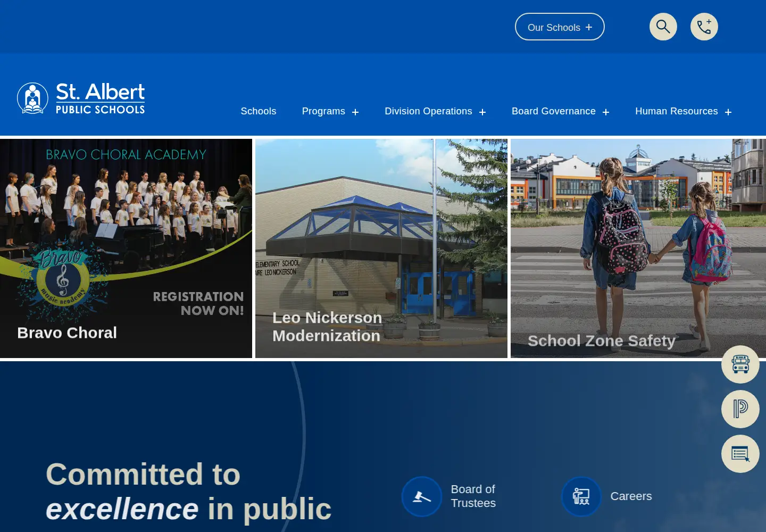Open the Bravo Choral feature card

126,248
